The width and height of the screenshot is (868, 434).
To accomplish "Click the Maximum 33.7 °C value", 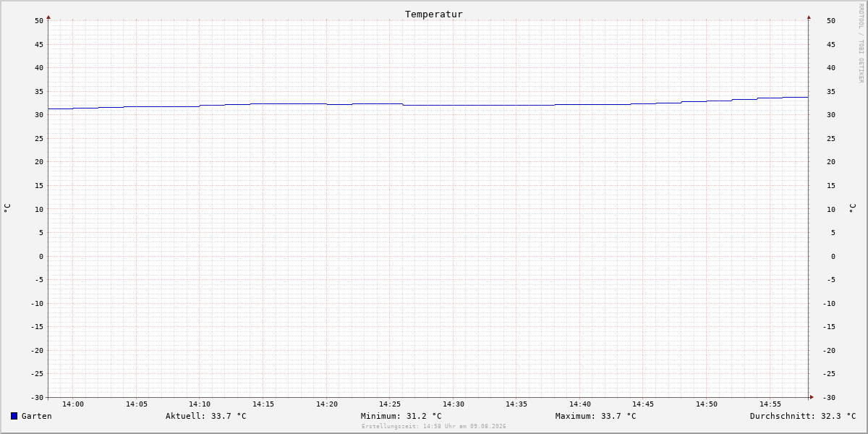I will pyautogui.click(x=596, y=416).
